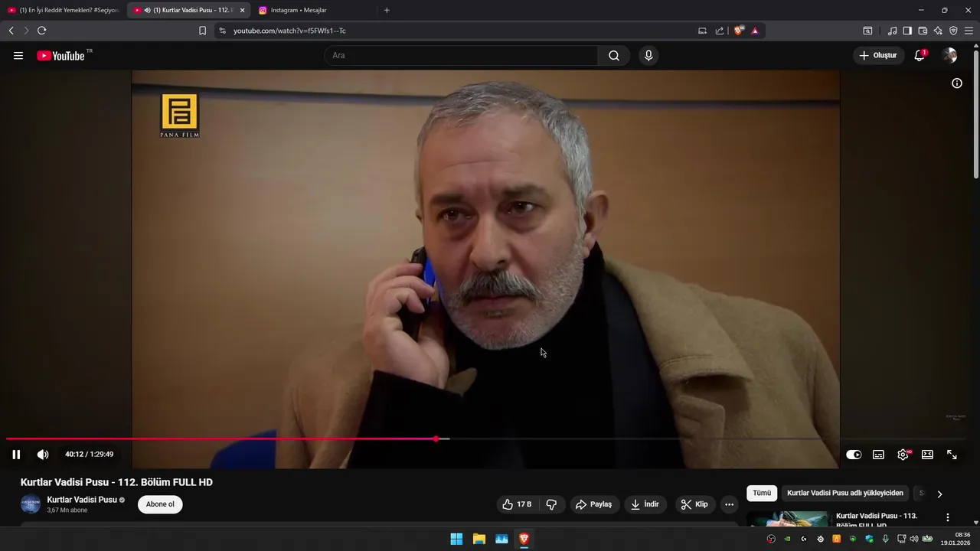Click the URL address bar

(459, 31)
